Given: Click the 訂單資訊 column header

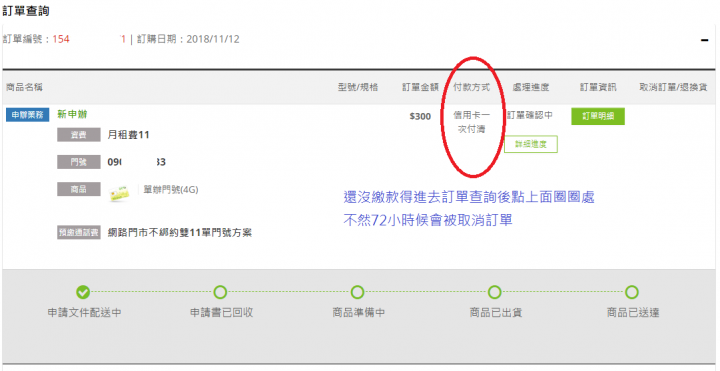Looking at the screenshot, I should pos(598,87).
